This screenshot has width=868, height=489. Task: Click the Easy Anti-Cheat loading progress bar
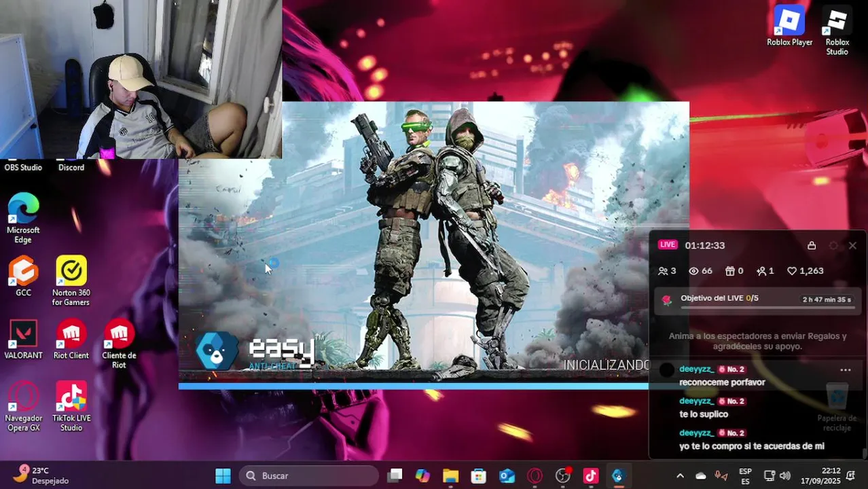click(x=414, y=386)
